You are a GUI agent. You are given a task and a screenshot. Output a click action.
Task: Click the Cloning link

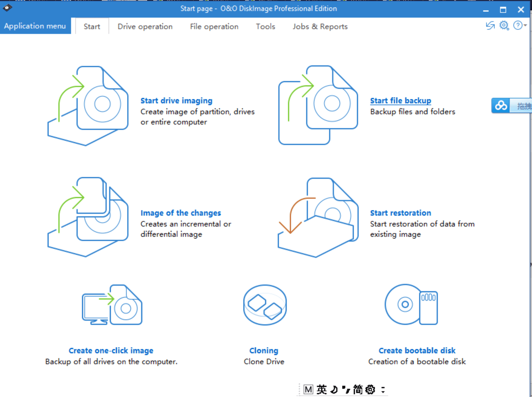tap(264, 350)
